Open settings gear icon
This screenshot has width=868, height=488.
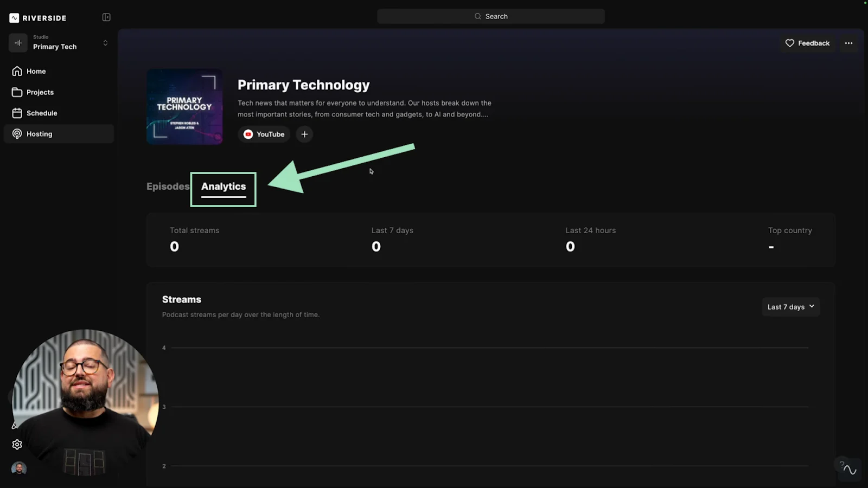pos(17,445)
